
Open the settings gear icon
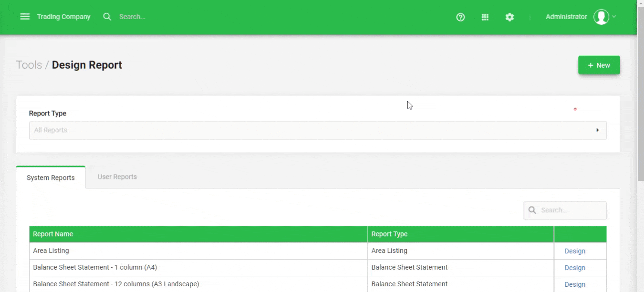[x=509, y=17]
